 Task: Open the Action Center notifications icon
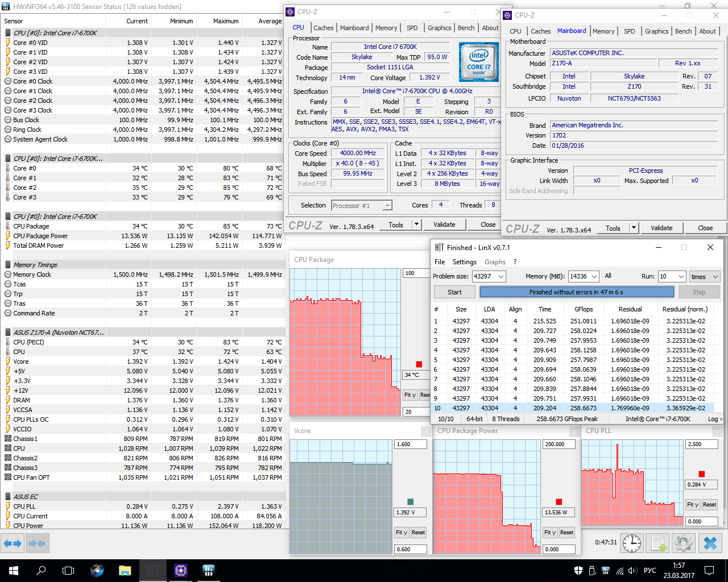(x=709, y=571)
